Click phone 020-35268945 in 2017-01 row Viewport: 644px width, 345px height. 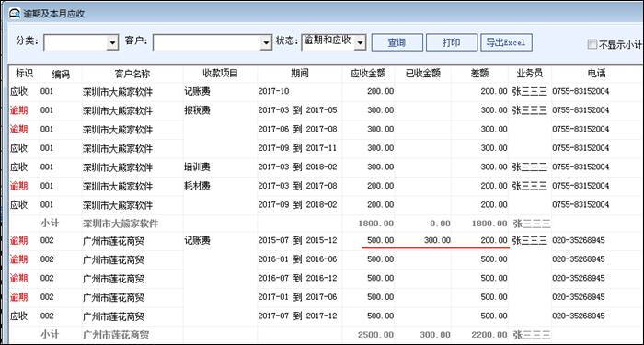pos(579,297)
